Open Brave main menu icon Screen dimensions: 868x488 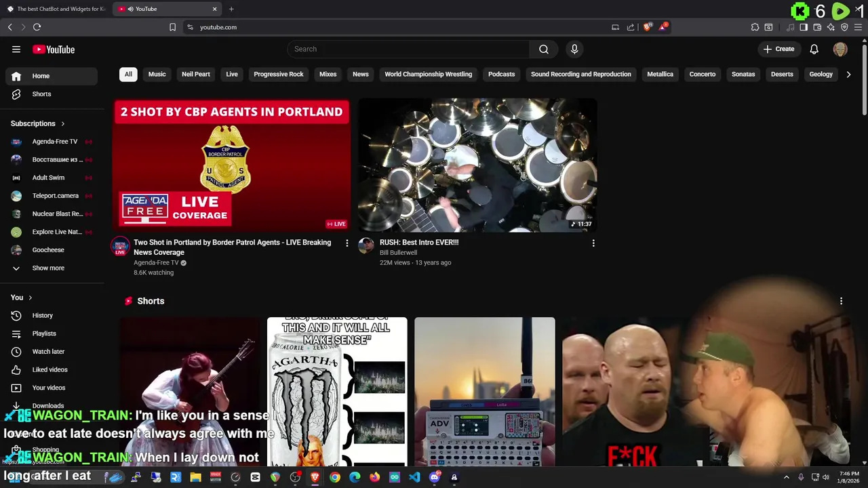[858, 27]
